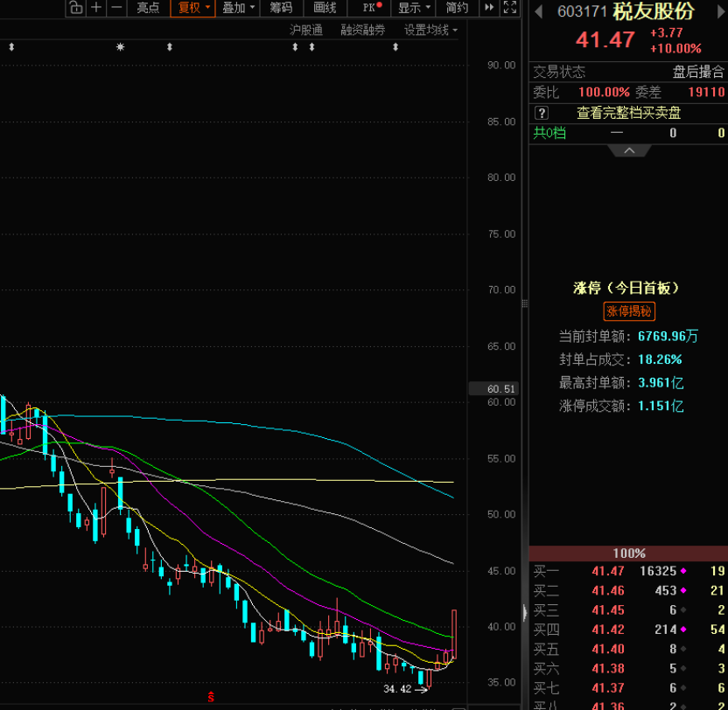Click the double-arrow more tools icon
Screen dimensions: 728x710
489,7
